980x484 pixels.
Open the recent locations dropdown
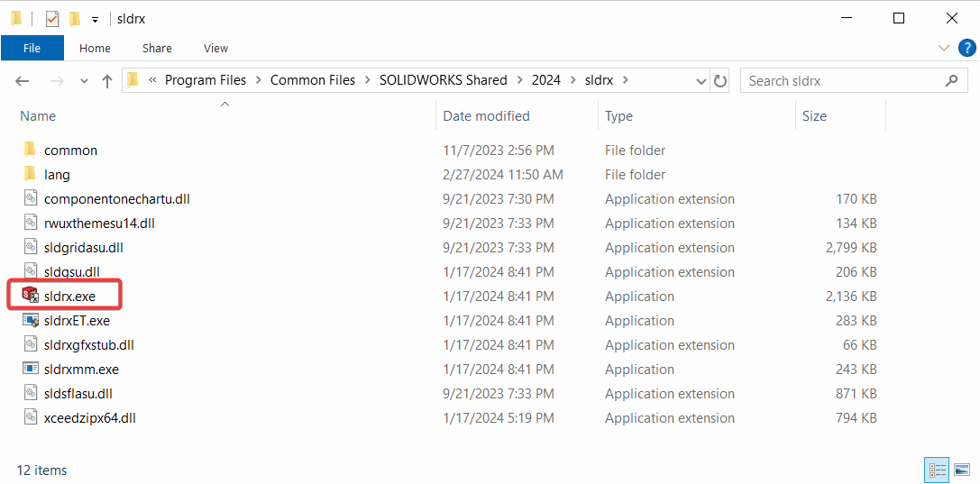tap(84, 81)
